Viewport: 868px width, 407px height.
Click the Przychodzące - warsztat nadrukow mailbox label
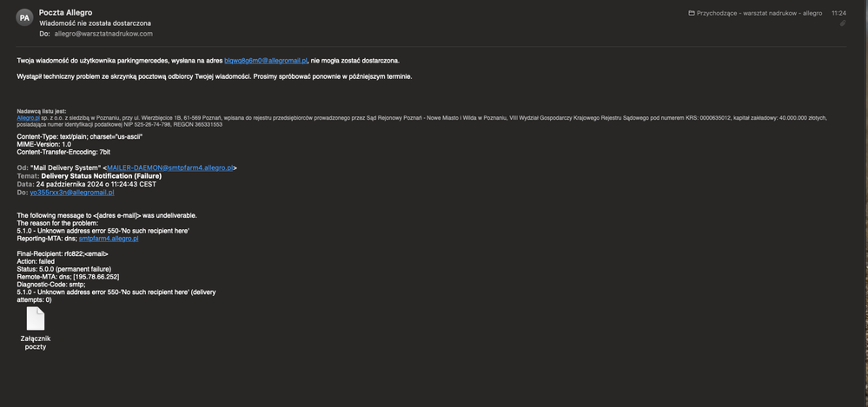759,13
